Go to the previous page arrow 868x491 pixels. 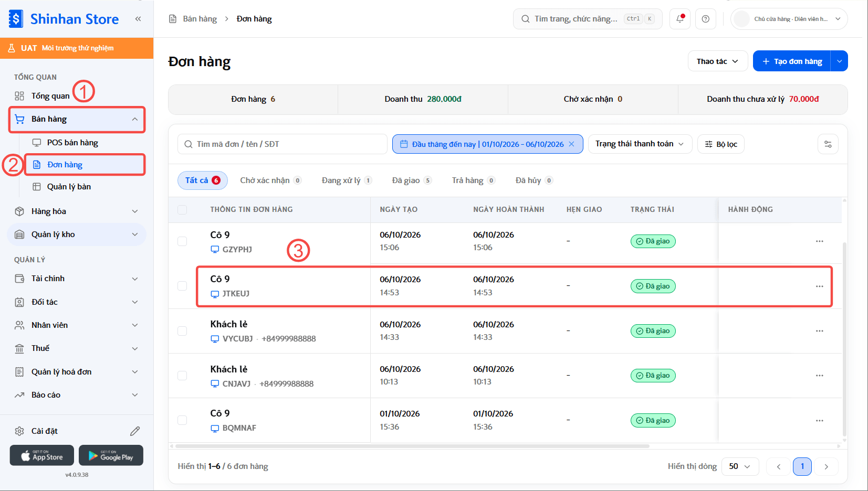coord(779,466)
